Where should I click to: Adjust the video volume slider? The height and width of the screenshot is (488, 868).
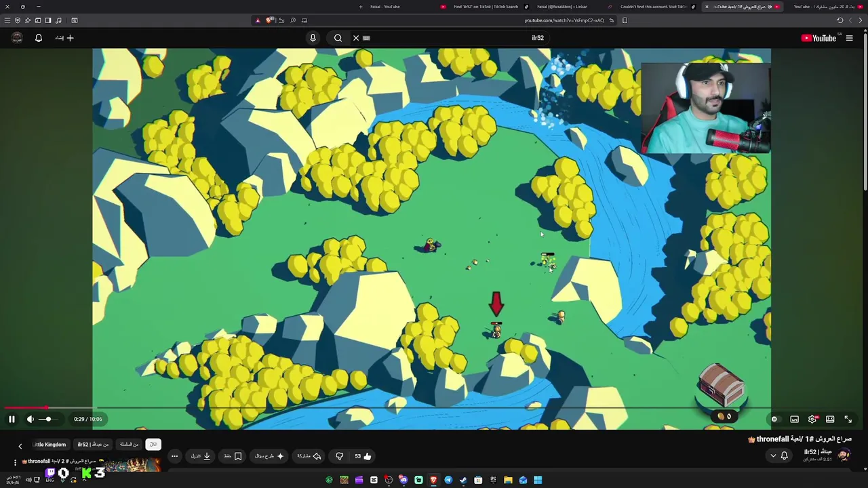[x=48, y=420]
